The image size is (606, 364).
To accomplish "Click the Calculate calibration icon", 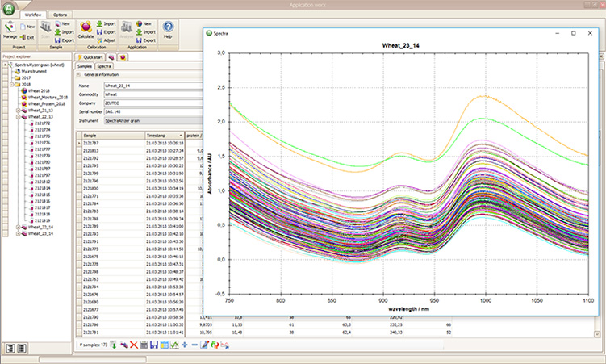I will [86, 27].
